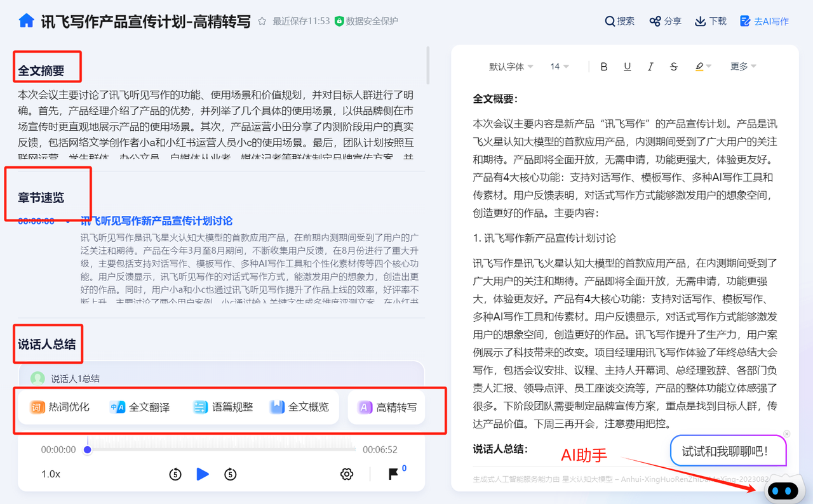Toggle underline formatting
Screen dimensions: 813x504
627,67
